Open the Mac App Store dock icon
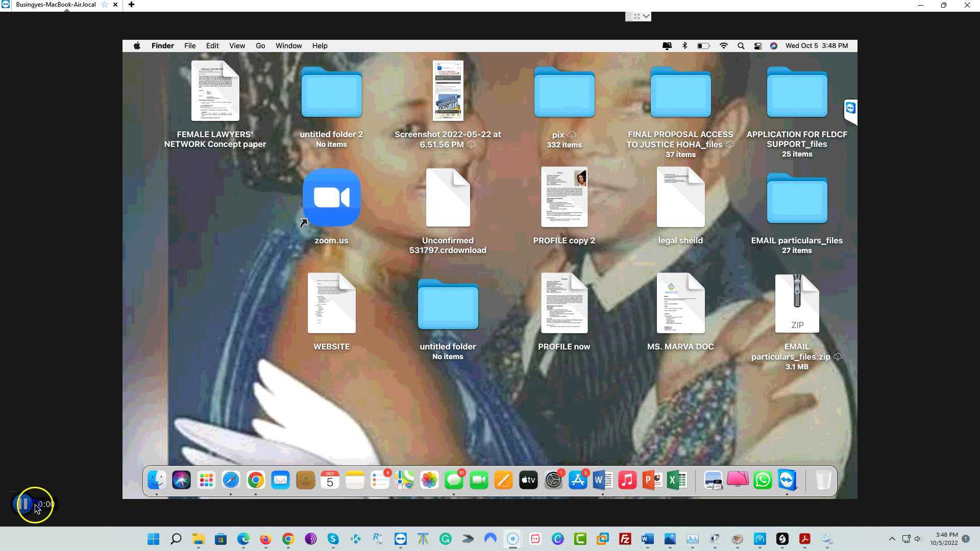 coord(578,480)
